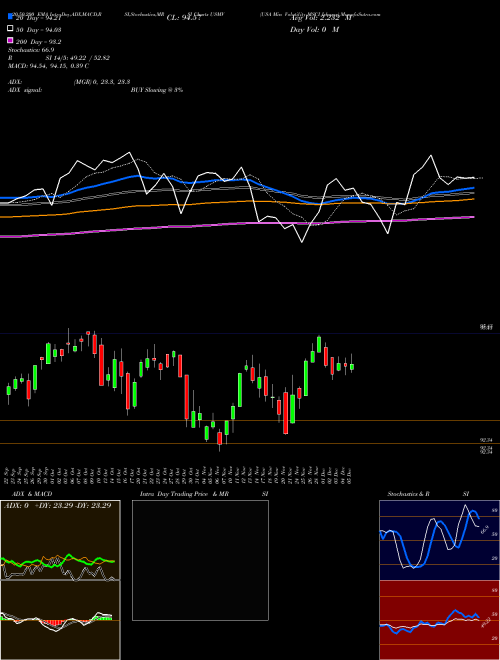The image size is (500, 660).
Task: Click the 'ADX signal:' label
Action: [x=25, y=90]
